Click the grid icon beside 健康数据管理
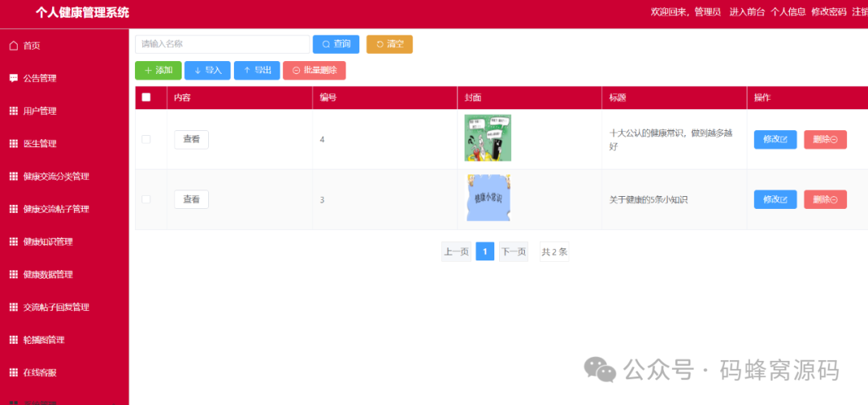Screen dimensions: 868x405 (x=14, y=275)
